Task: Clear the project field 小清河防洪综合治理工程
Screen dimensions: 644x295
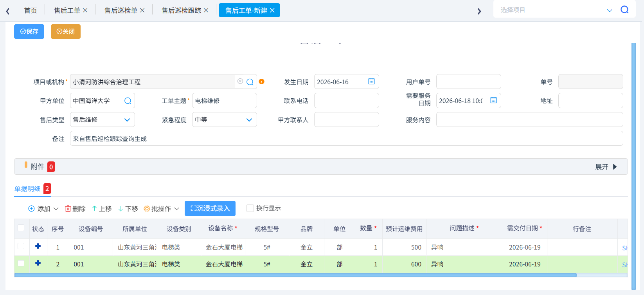Action: tap(240, 81)
